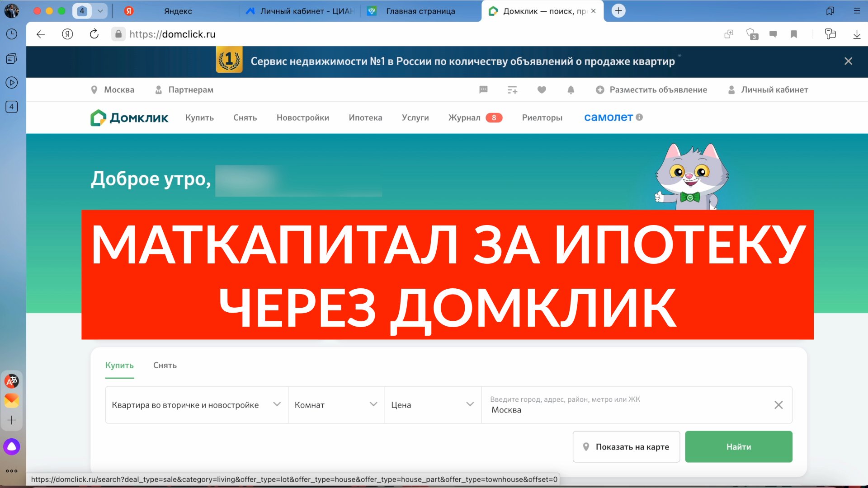The height and width of the screenshot is (488, 868).
Task: Click the Alice assistant icon in the sidebar
Action: (12, 447)
